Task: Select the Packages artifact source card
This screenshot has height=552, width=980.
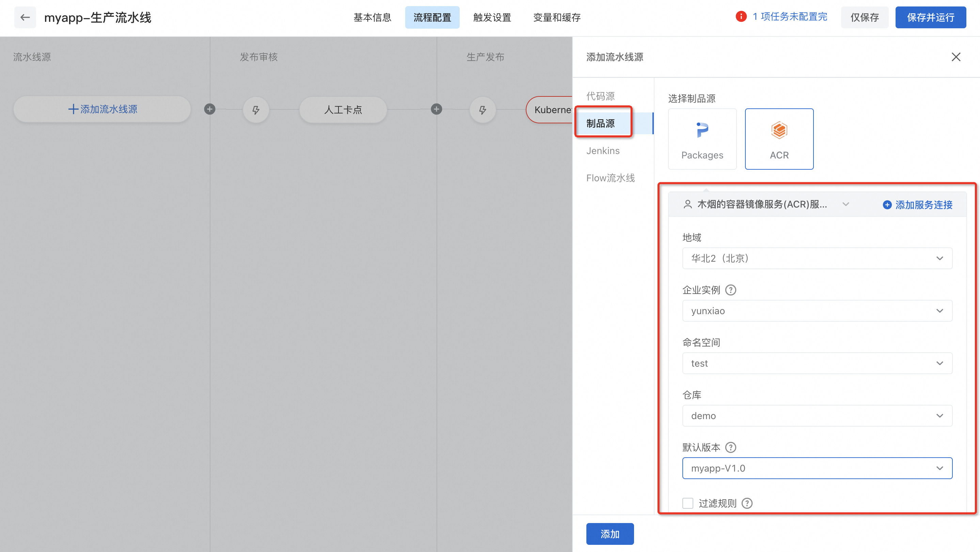Action: tap(702, 139)
